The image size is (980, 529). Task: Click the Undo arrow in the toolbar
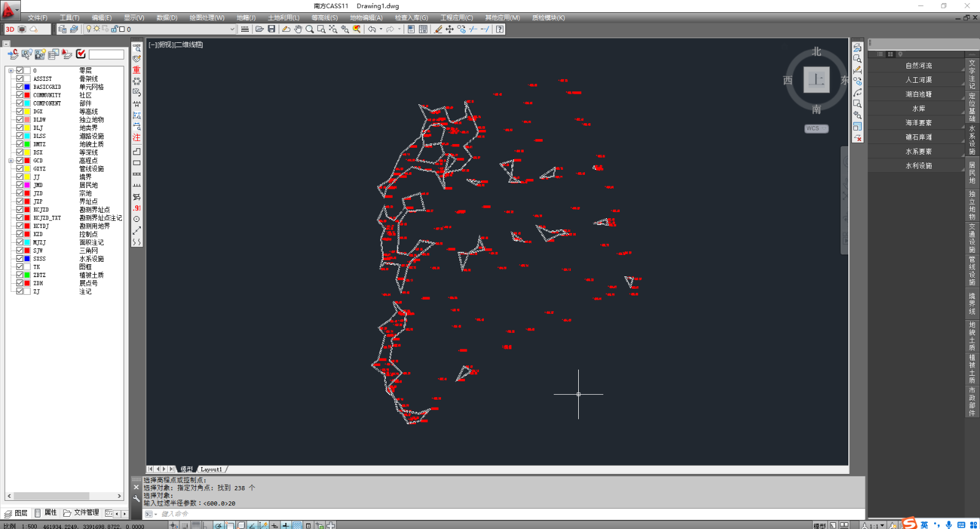click(372, 29)
